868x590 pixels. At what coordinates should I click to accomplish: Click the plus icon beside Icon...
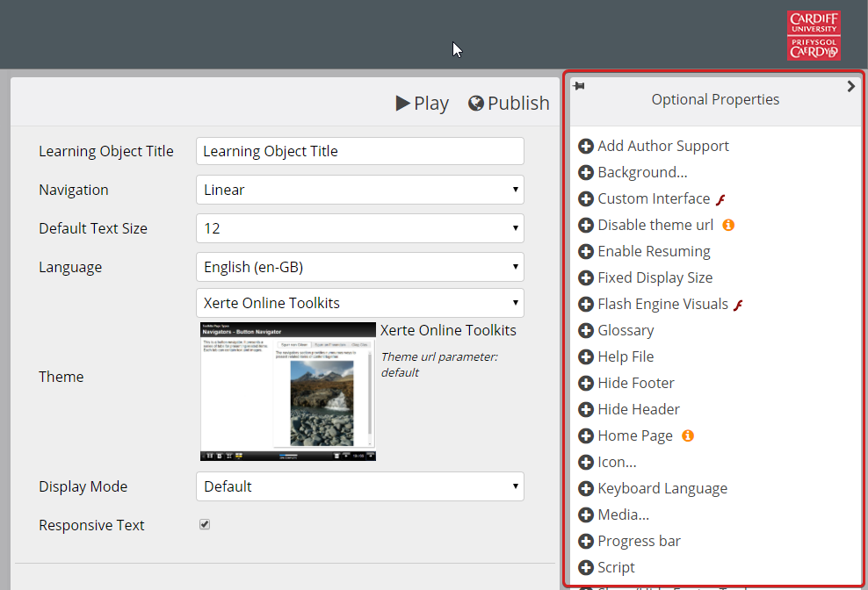586,462
